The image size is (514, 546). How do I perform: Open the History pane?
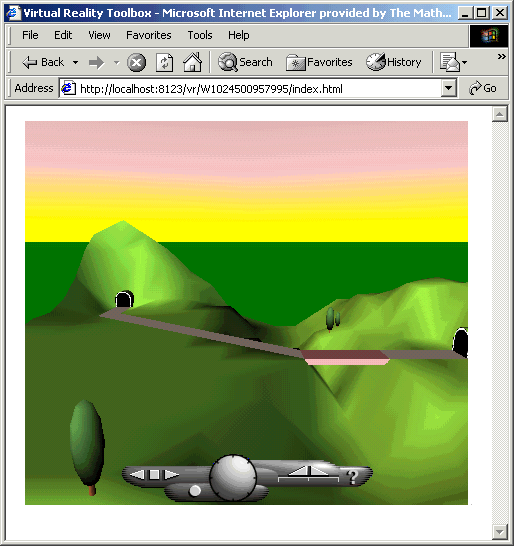394,62
